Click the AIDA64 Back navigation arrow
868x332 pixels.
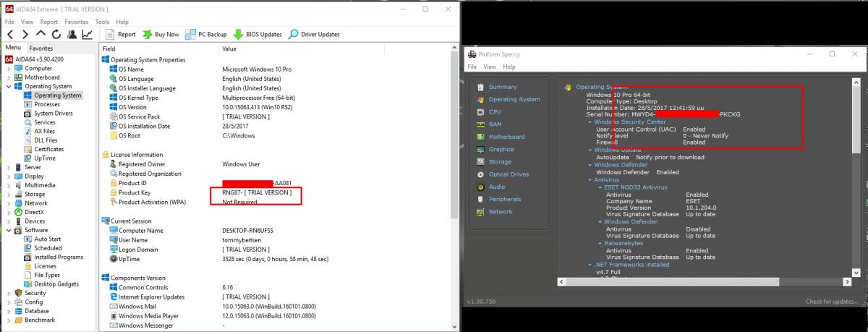point(9,34)
